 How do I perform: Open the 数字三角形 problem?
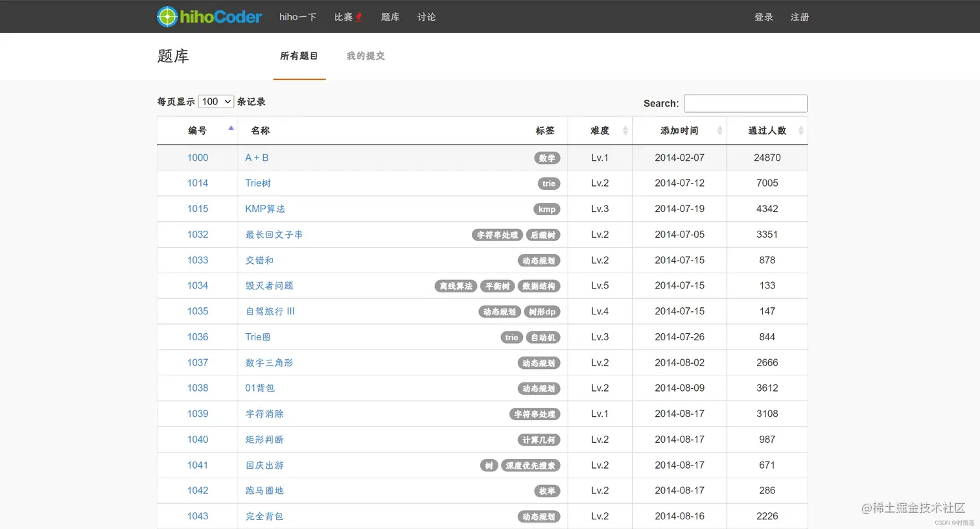tap(270, 362)
